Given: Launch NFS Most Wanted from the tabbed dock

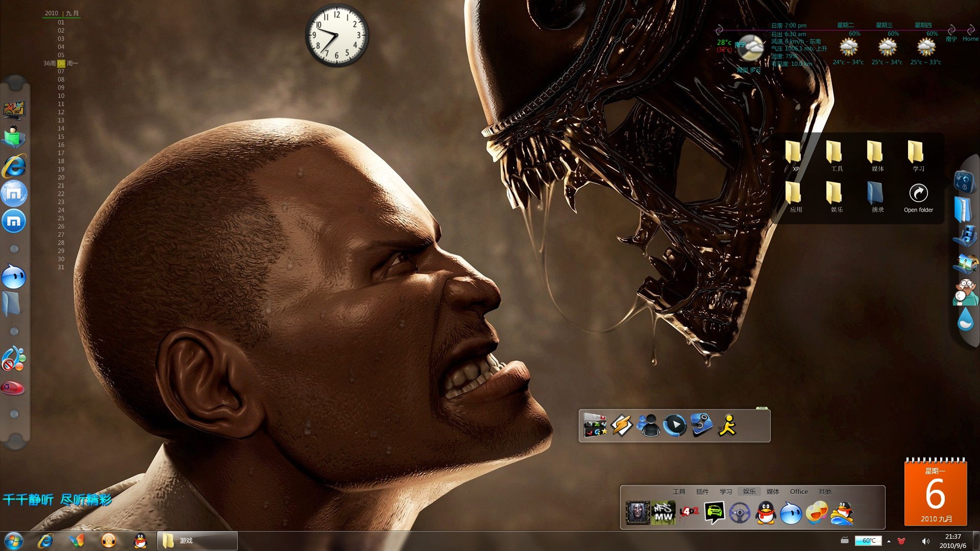Looking at the screenshot, I should click(664, 512).
